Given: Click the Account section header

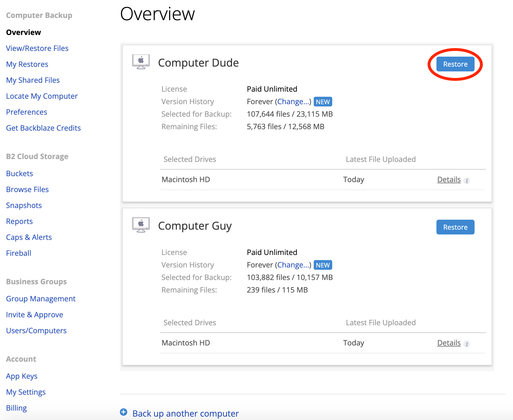Looking at the screenshot, I should point(21,359).
